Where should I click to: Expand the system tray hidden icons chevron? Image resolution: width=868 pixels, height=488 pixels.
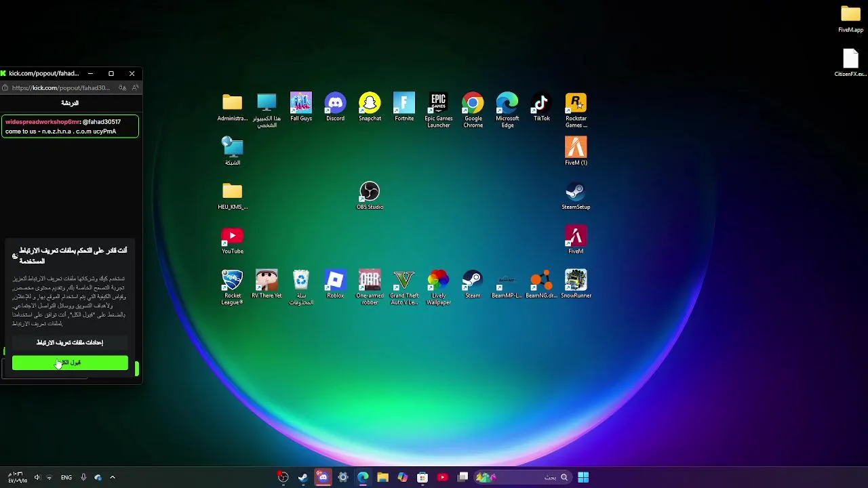click(x=113, y=477)
